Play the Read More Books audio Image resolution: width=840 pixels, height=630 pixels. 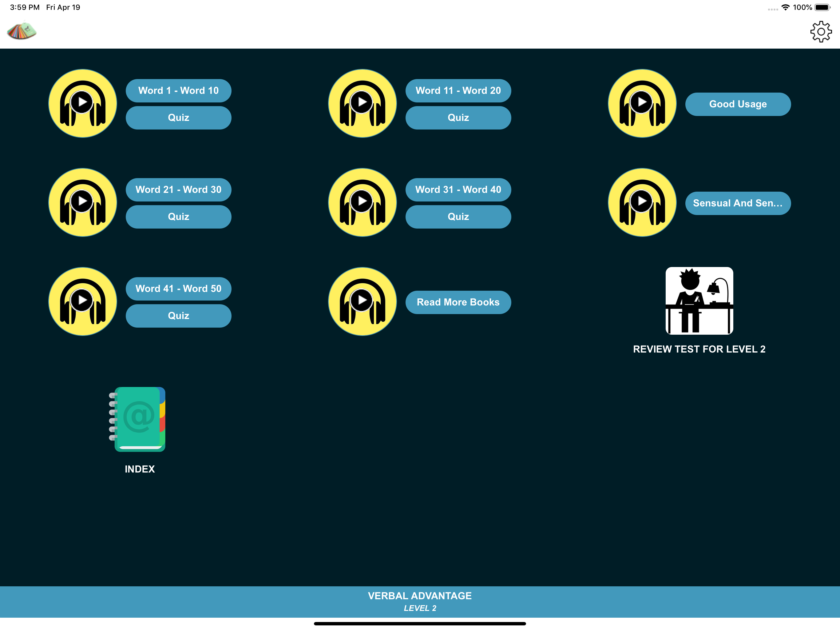point(362,302)
